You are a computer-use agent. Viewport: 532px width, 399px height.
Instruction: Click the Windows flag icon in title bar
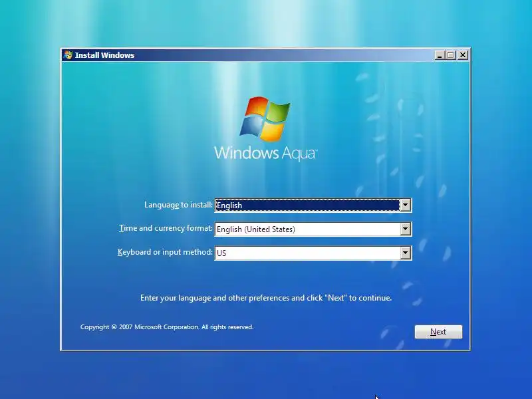point(68,55)
